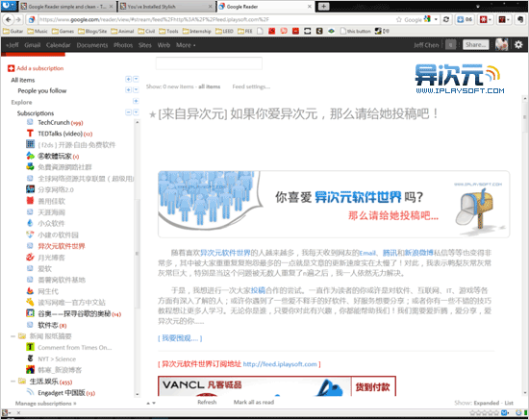Image resolution: width=529 pixels, height=420 pixels.
Task: Open the Subscriptions dropdown arrow
Action: coord(136,112)
